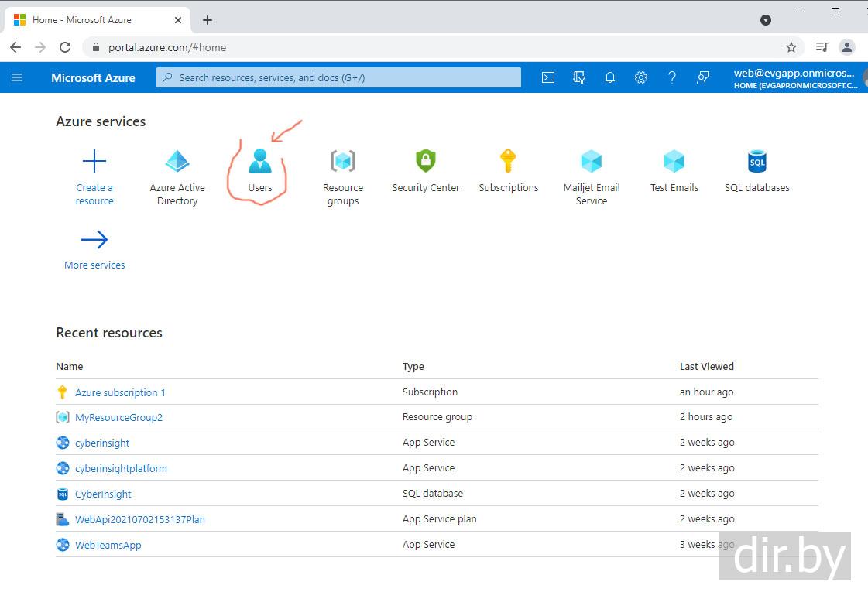Screen dimensions: 868x592
Task: Open MyResourceGroup2 resource link
Action: tap(118, 418)
